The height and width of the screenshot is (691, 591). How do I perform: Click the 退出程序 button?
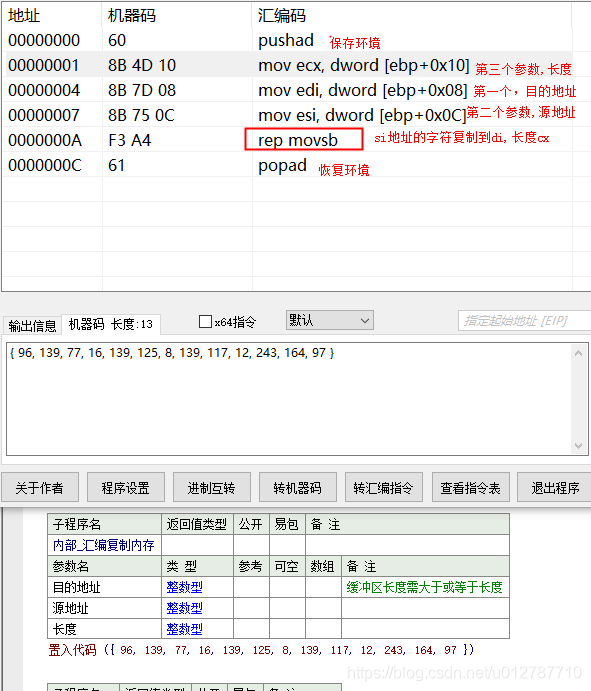point(555,487)
